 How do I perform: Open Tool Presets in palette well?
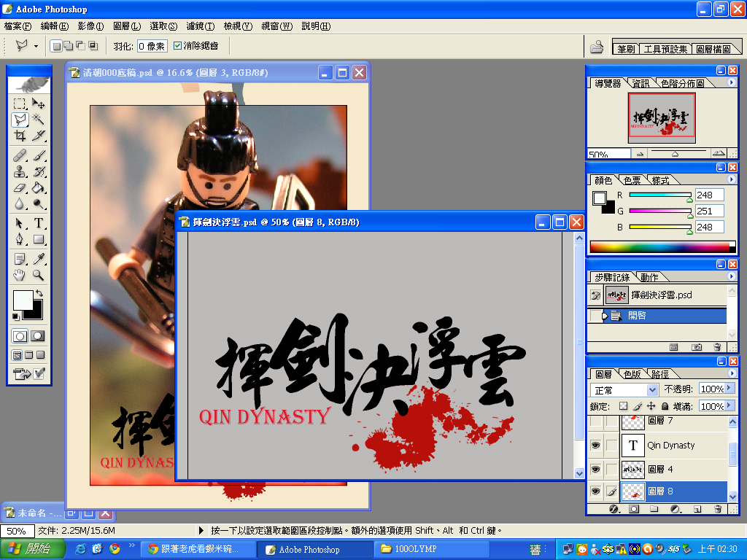(x=665, y=49)
